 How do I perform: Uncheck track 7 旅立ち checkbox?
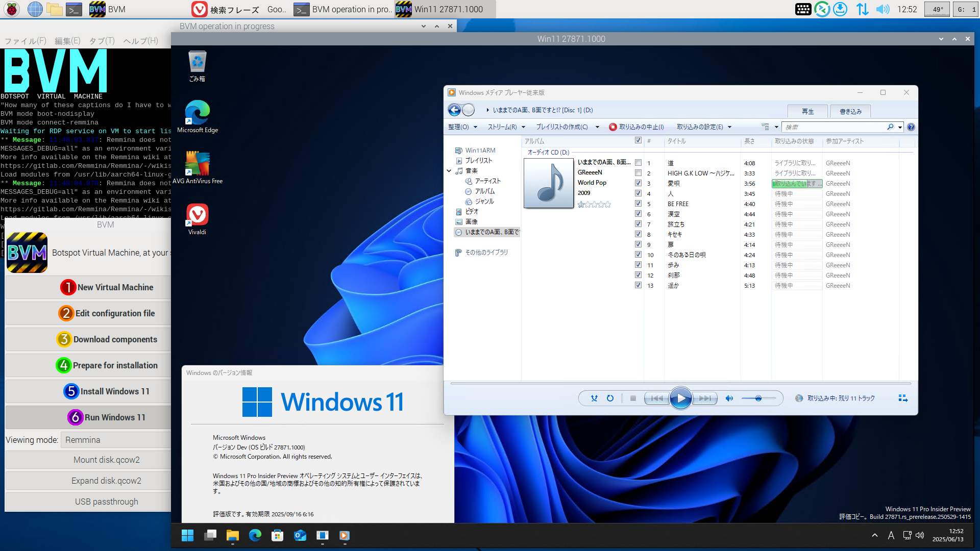[x=638, y=224]
